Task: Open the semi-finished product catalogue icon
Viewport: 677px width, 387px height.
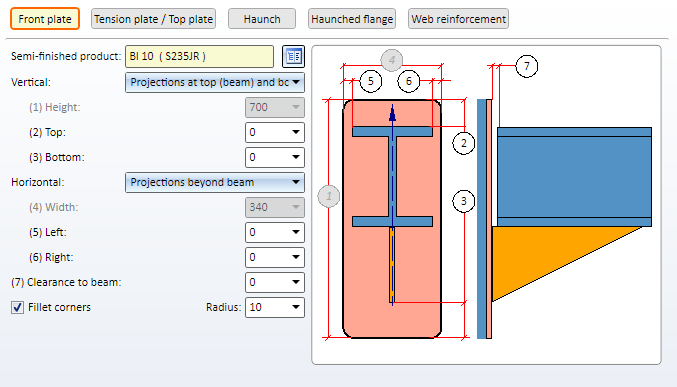Action: click(x=293, y=57)
